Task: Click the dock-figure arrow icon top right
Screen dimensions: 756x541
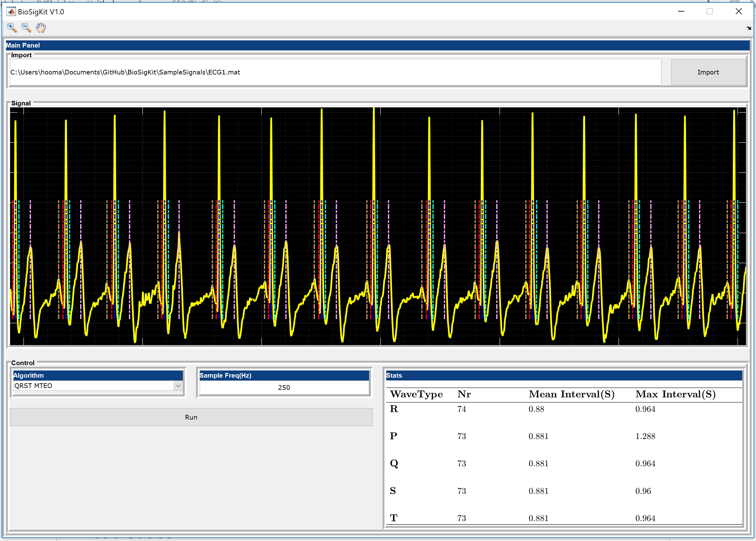Action: tap(748, 28)
